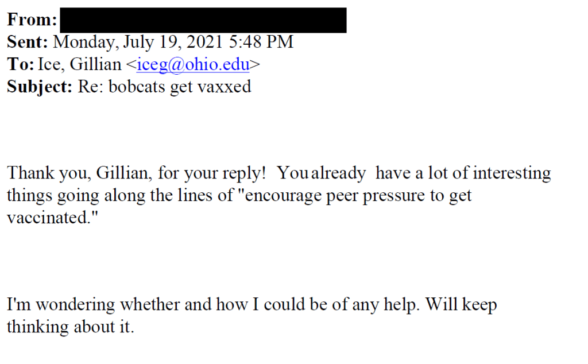The image size is (588, 364).
Task: Click the iceg@ohio.edu email link
Action: pyautogui.click(x=194, y=64)
